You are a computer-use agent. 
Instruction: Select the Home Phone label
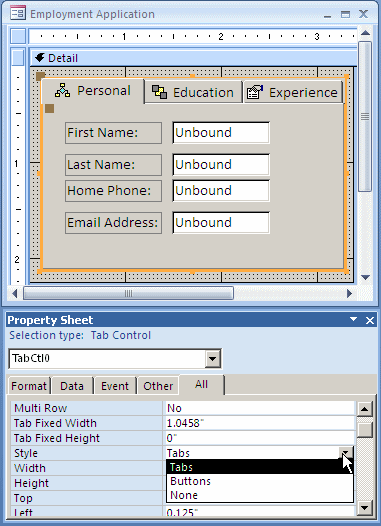(x=113, y=191)
